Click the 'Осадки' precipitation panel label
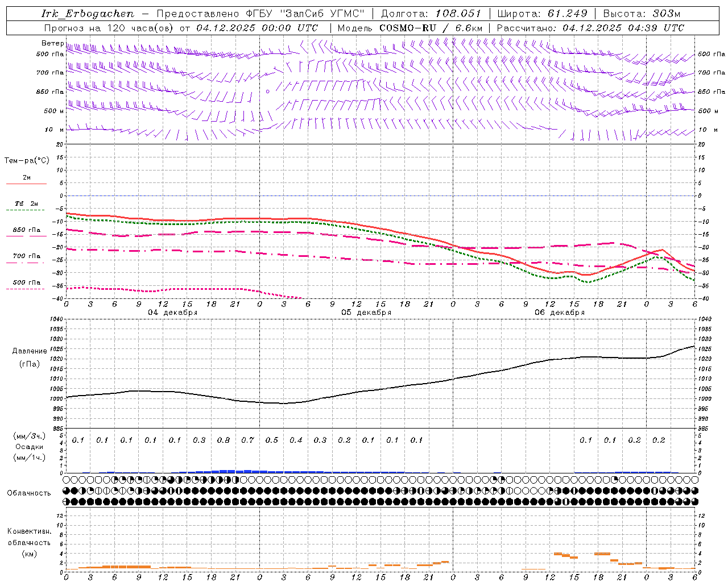Image resolution: width=728 pixels, height=582 pixels. [30, 447]
